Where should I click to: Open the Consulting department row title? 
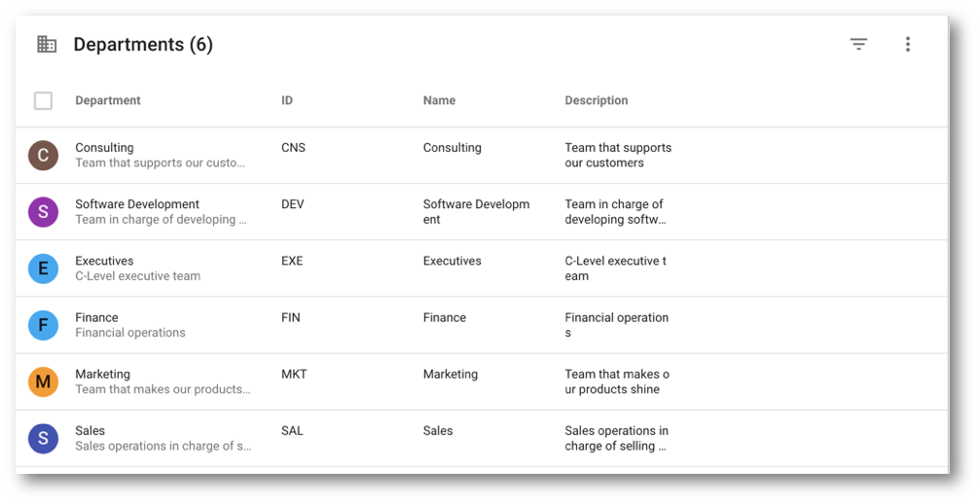click(104, 147)
